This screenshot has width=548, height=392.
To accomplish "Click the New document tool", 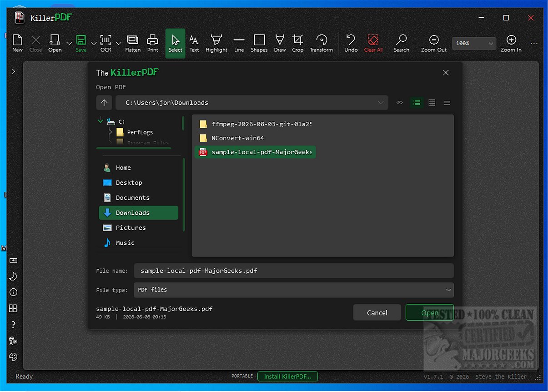I will pyautogui.click(x=17, y=43).
